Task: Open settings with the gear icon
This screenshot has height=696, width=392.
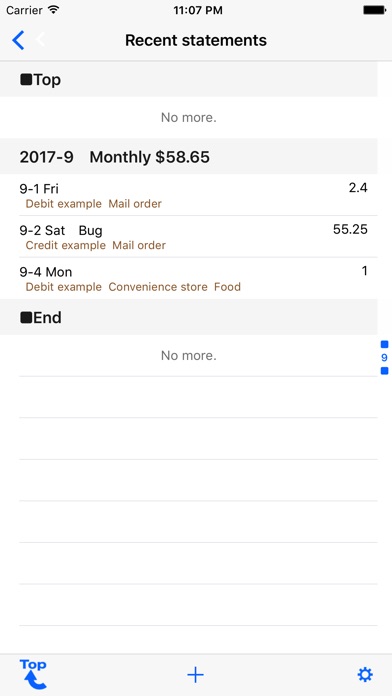Action: pos(365,675)
